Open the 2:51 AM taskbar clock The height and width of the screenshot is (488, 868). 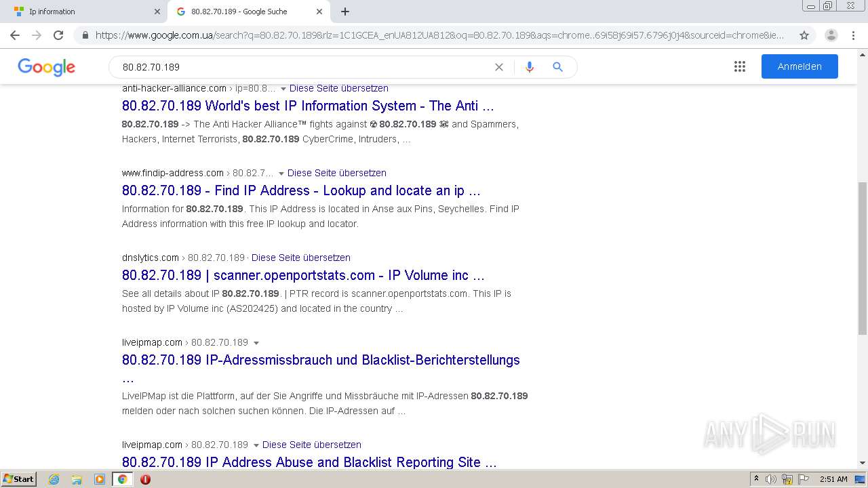pos(833,479)
